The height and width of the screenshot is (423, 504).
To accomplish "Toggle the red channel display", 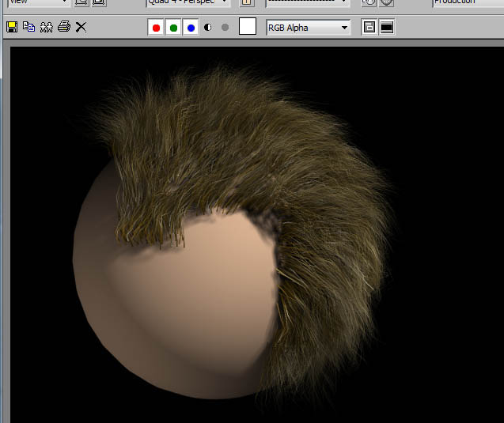I will pos(156,28).
